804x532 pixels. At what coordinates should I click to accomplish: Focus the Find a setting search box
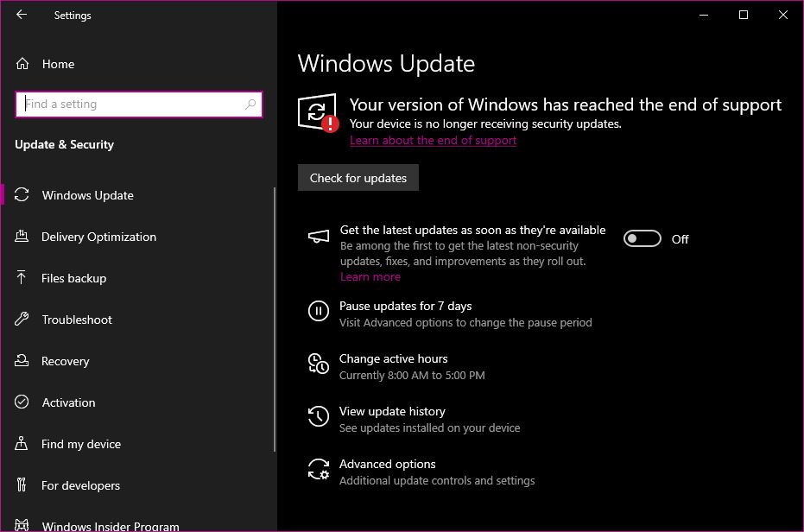tap(139, 104)
